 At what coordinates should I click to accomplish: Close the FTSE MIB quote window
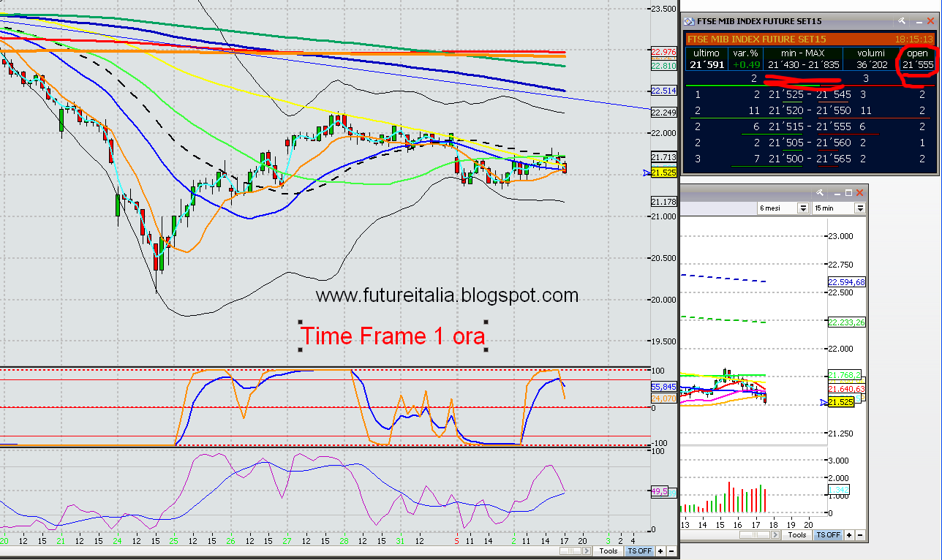tap(930, 21)
